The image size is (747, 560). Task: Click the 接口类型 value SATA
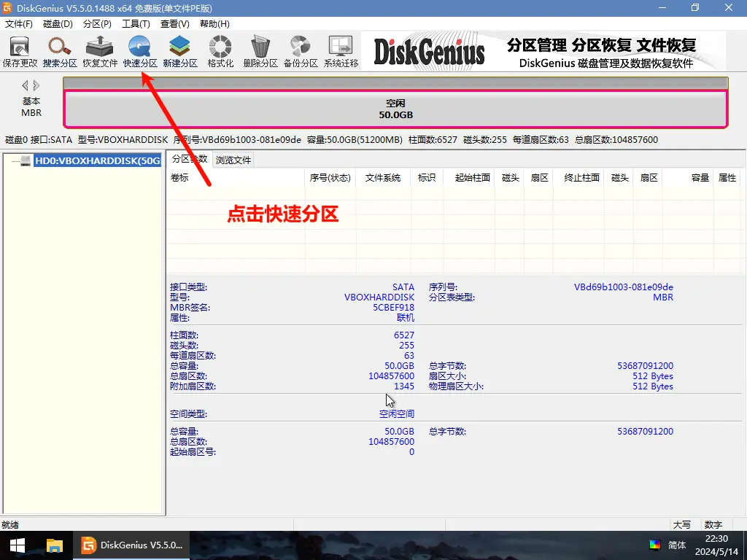[x=403, y=287]
